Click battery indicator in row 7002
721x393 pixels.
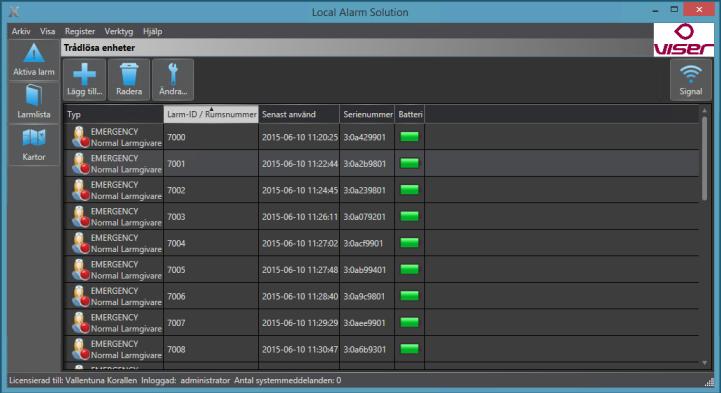409,190
